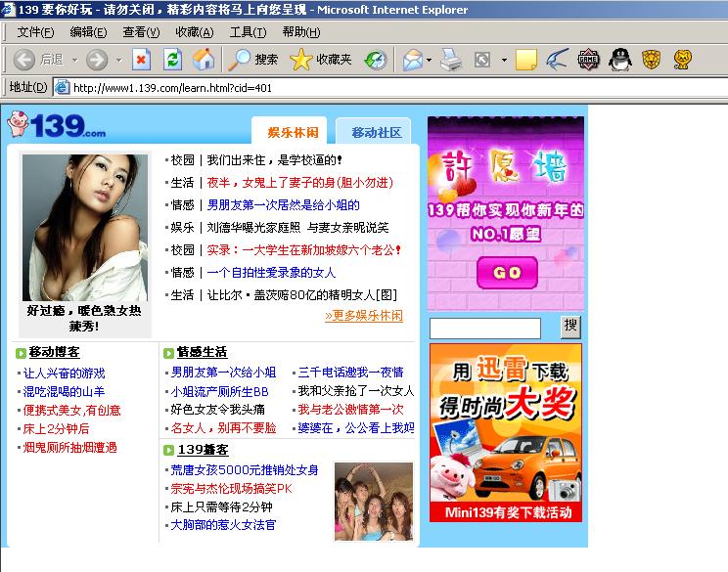Go to the Home page icon
Screen dimensions: 728x572
click(x=203, y=60)
